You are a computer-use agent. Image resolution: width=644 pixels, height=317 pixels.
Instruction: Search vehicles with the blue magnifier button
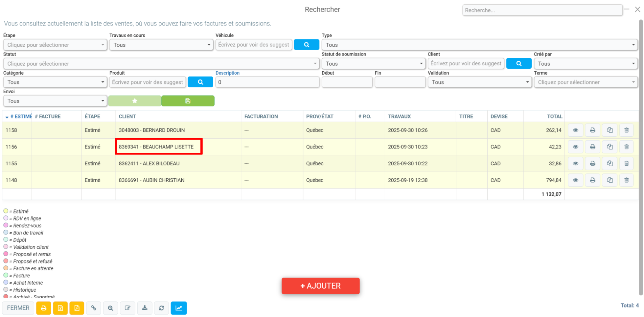tap(306, 45)
